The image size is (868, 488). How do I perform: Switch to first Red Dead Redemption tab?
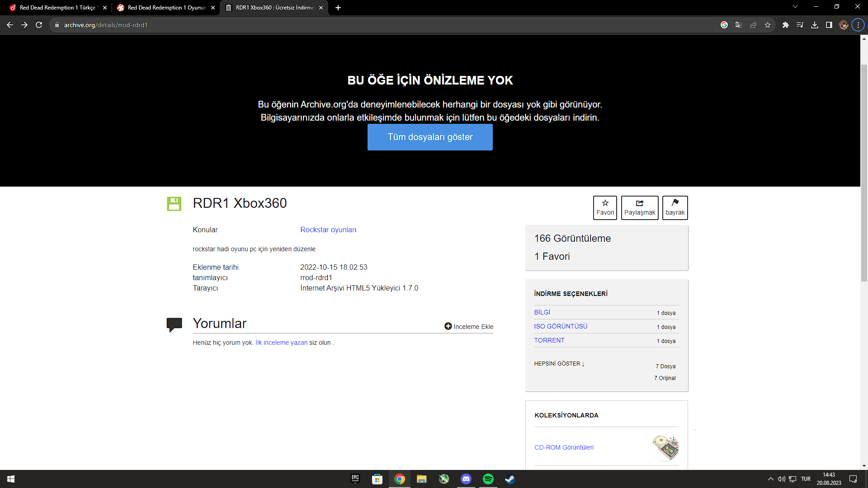pos(57,8)
